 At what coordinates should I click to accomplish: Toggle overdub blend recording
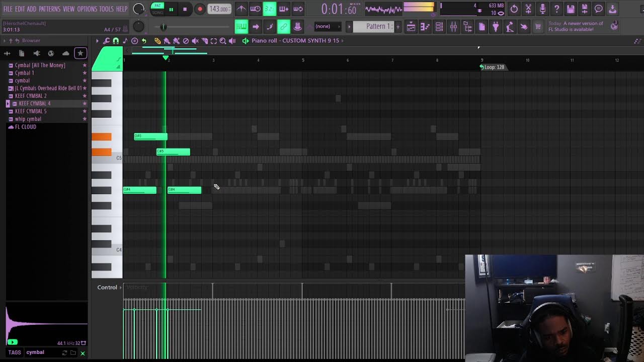click(284, 9)
